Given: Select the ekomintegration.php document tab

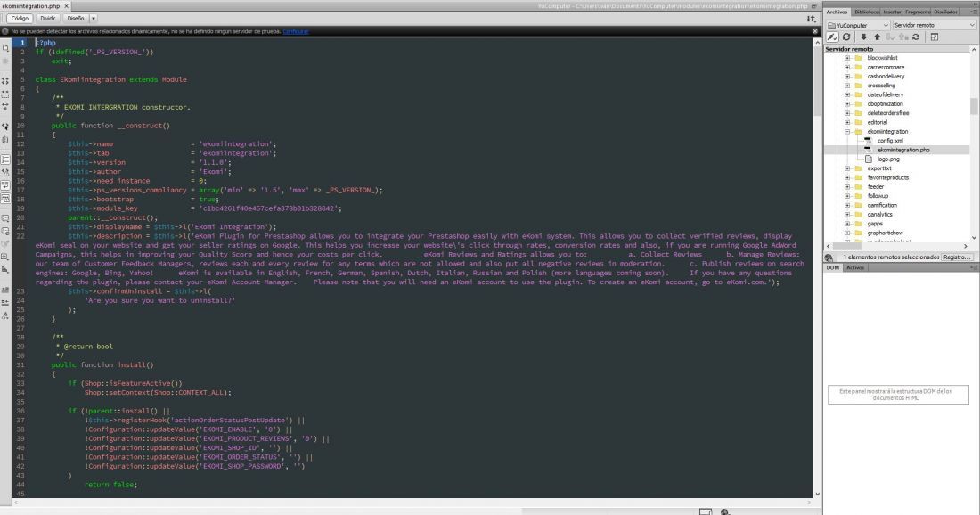Looking at the screenshot, I should tap(30, 5).
